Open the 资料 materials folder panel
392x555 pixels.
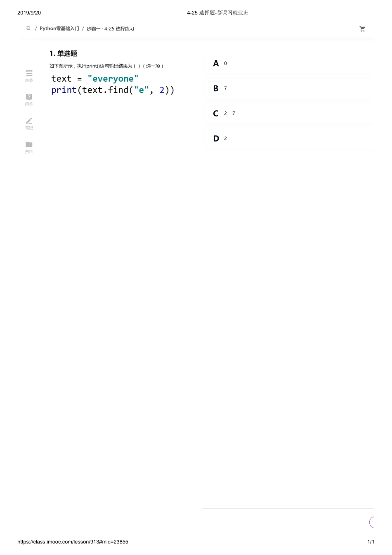[29, 147]
